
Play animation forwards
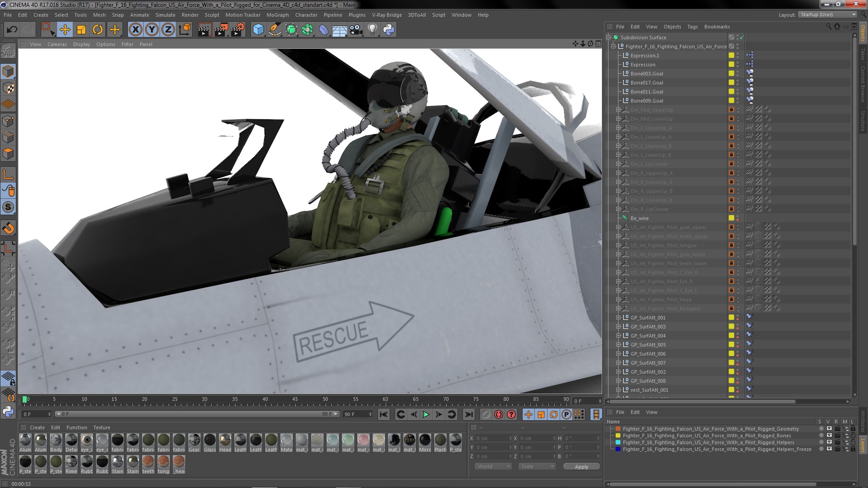[x=425, y=414]
